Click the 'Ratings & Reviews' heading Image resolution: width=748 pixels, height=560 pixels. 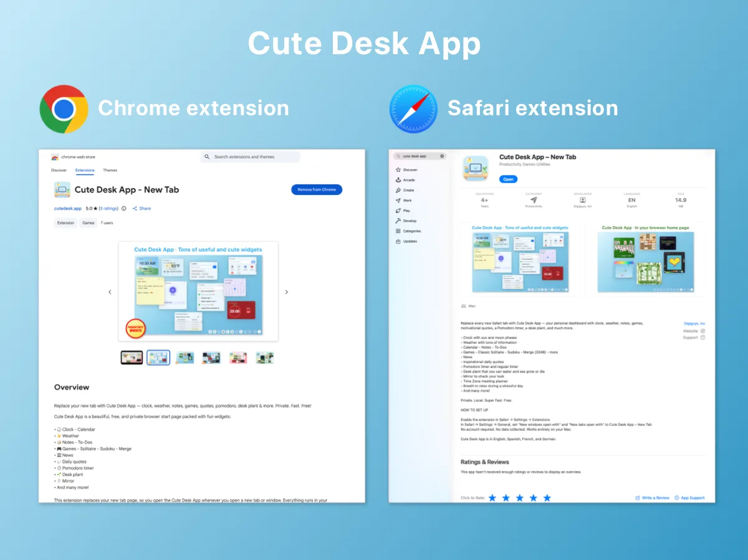485,462
